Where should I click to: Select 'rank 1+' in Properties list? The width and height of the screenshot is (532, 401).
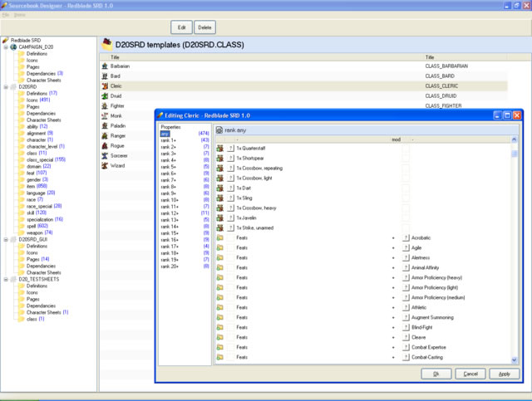point(168,140)
